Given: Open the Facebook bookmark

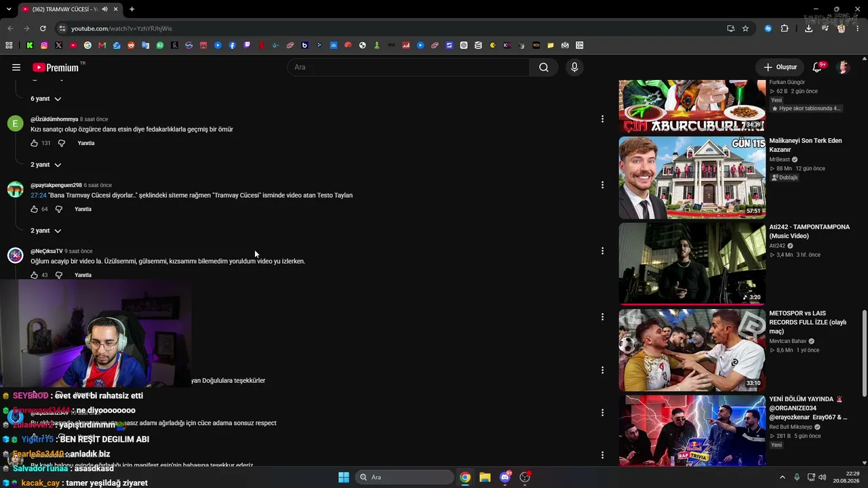Looking at the screenshot, I should pos(232,45).
